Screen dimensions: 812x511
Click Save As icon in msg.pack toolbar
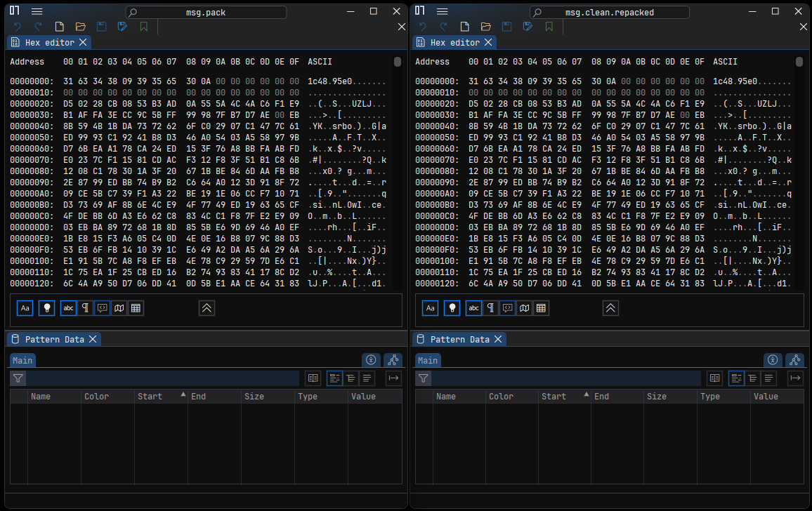[x=122, y=27]
